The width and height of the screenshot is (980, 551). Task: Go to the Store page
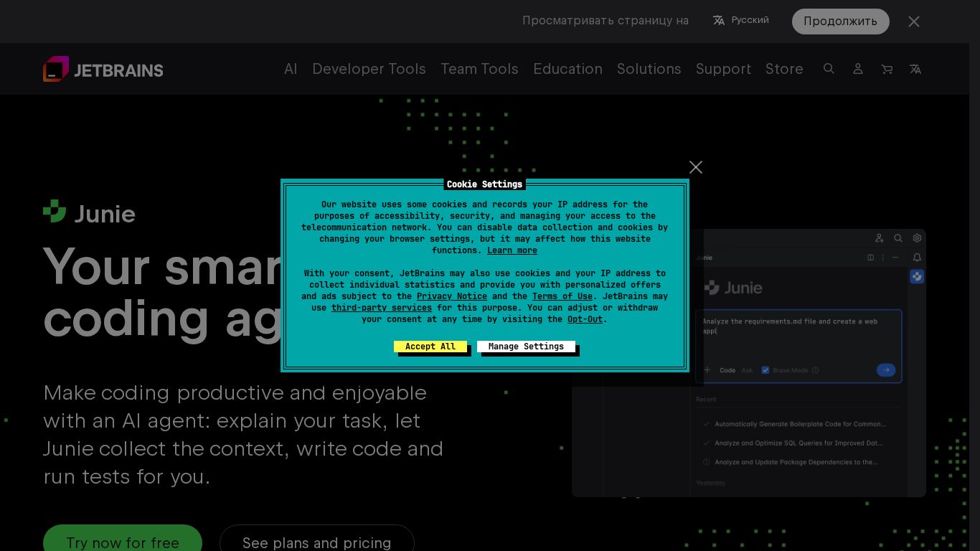click(x=784, y=69)
